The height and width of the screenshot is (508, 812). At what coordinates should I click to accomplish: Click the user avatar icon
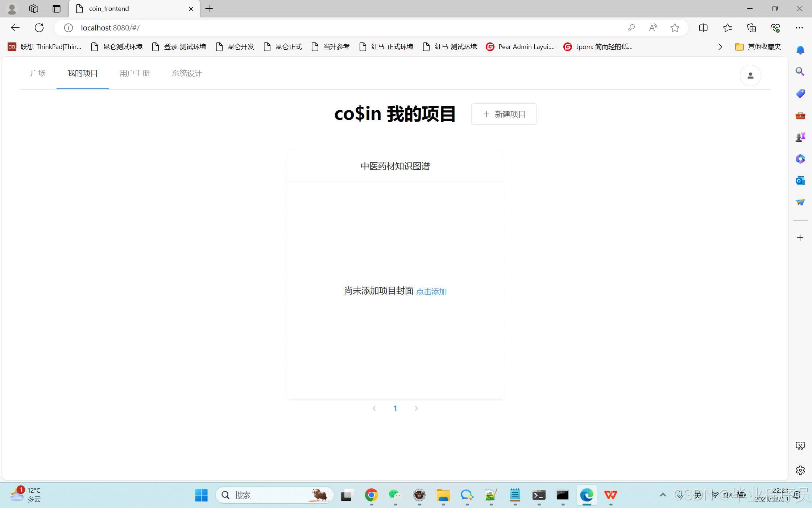click(x=750, y=75)
